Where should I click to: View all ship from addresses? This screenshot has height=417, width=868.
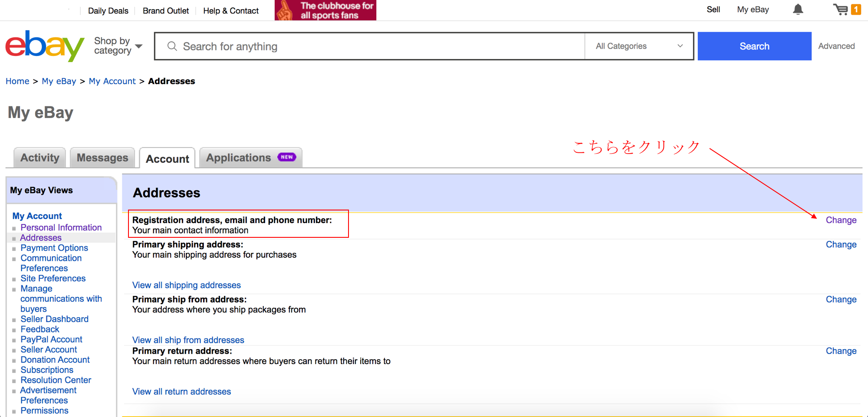188,340
